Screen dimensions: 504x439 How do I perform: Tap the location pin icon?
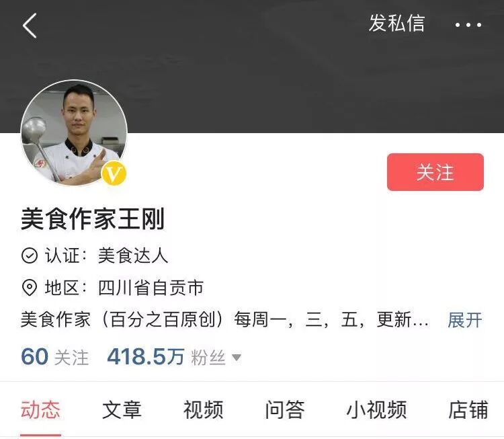click(x=30, y=288)
